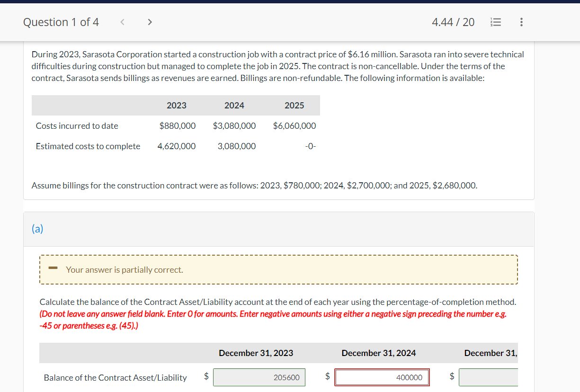The height and width of the screenshot is (392, 580).
Task: Select the 3,080,000 estimated costs to complete
Action: point(237,146)
